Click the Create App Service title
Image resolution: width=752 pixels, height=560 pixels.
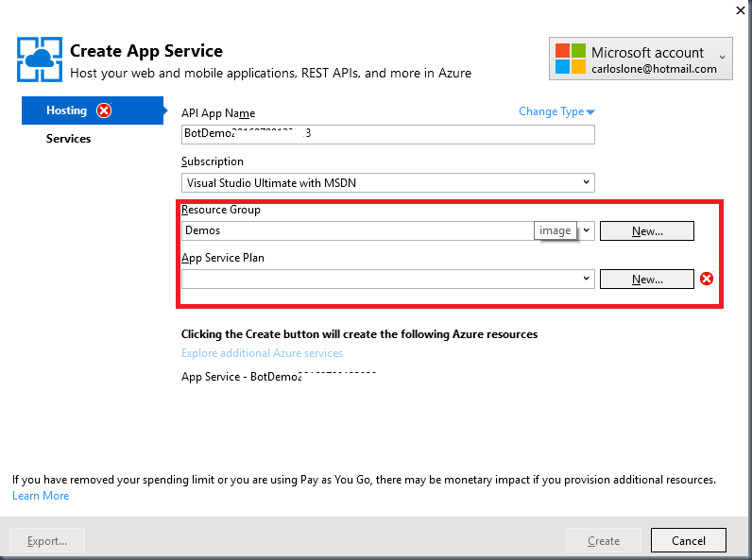point(146,51)
